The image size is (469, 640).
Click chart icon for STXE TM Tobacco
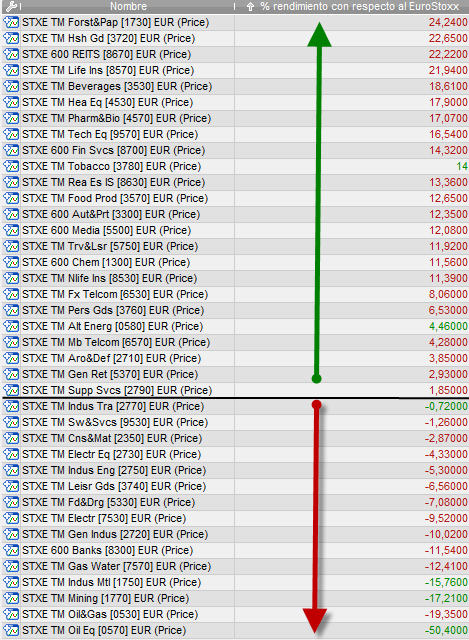(11, 166)
